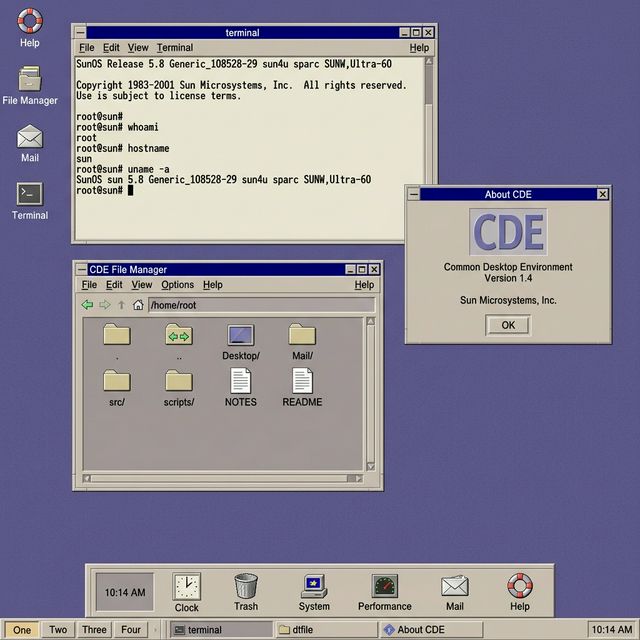Click File Manager horizontal scrollbar right arrow

point(358,478)
